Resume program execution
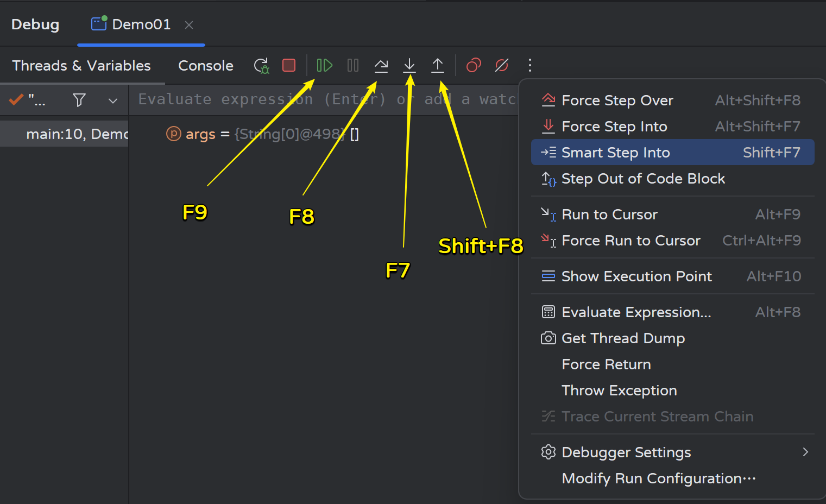The height and width of the screenshot is (504, 826). tap(324, 66)
